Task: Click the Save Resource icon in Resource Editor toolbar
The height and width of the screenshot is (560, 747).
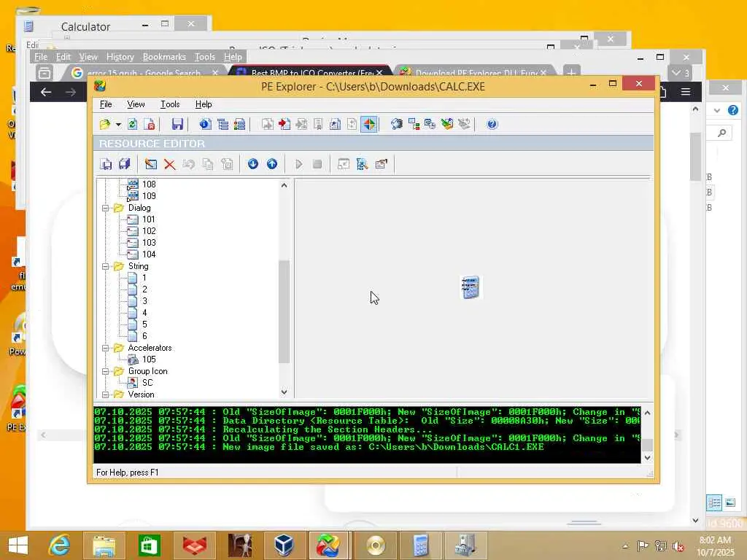Action: click(x=106, y=164)
